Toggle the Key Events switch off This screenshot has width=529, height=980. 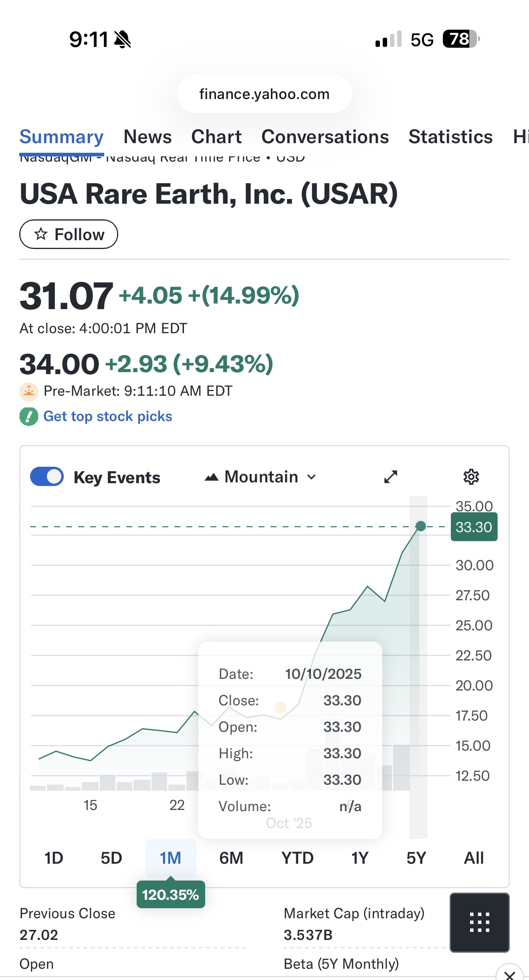[47, 477]
